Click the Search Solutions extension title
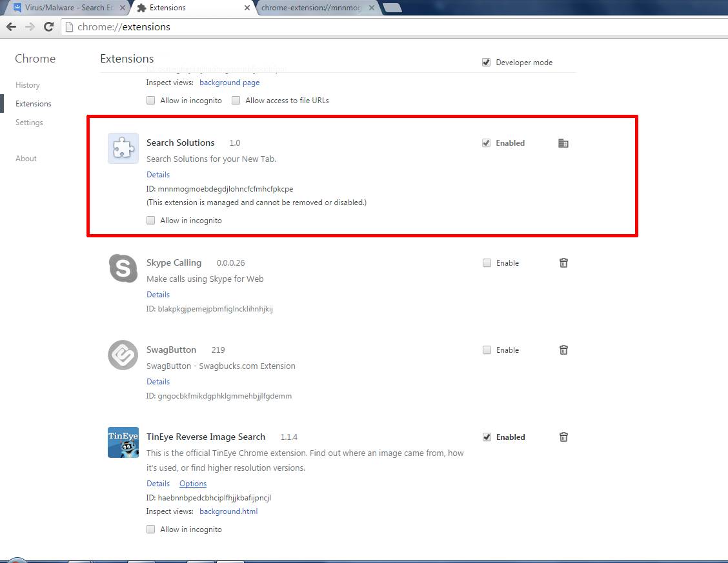 click(181, 143)
